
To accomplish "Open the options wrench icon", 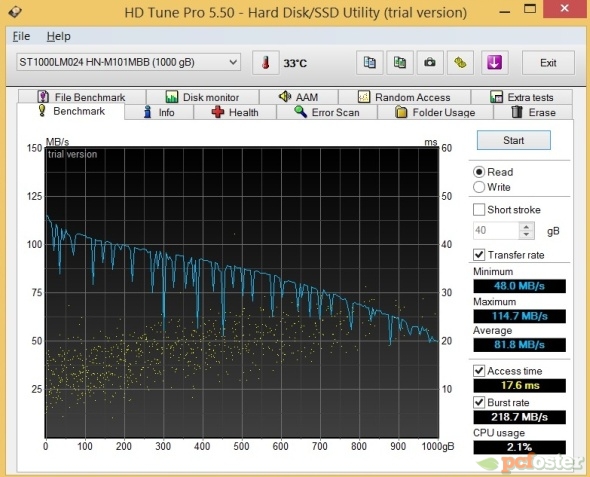I will coord(460,62).
